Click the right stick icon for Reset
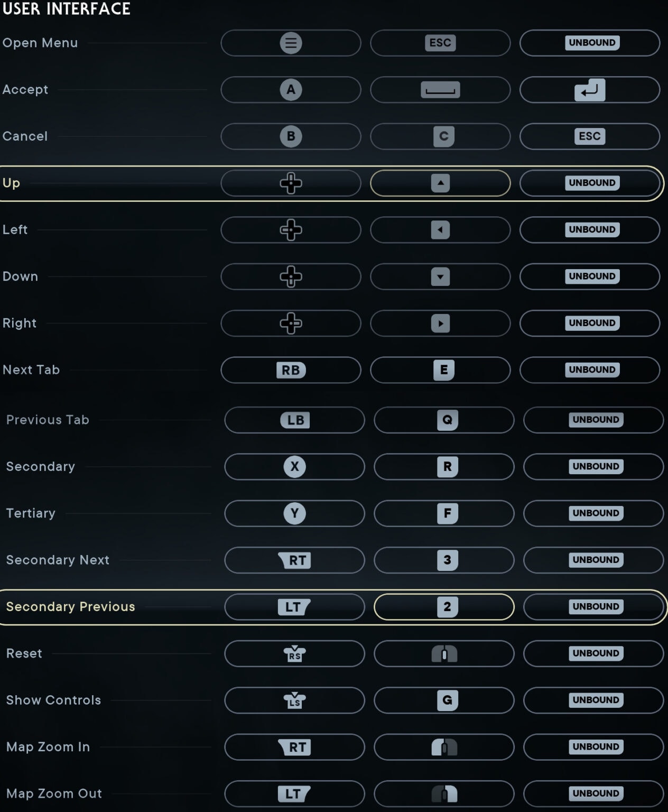 point(294,653)
